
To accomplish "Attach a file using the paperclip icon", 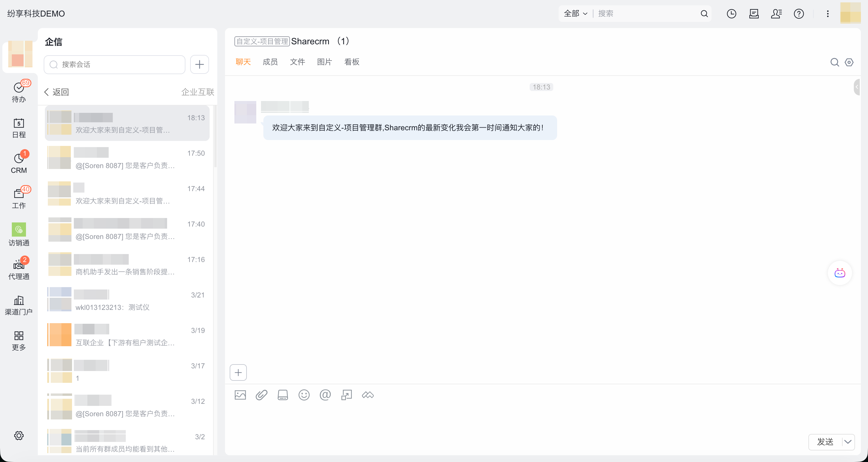I will [x=261, y=395].
